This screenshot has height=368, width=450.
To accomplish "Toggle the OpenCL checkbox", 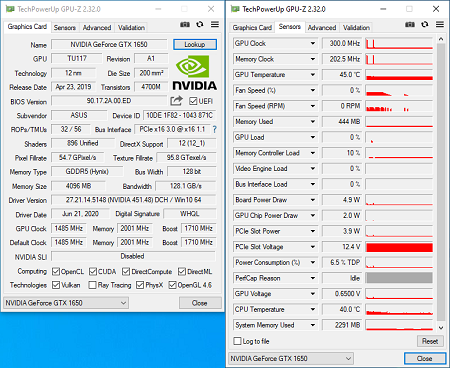I will (56, 272).
